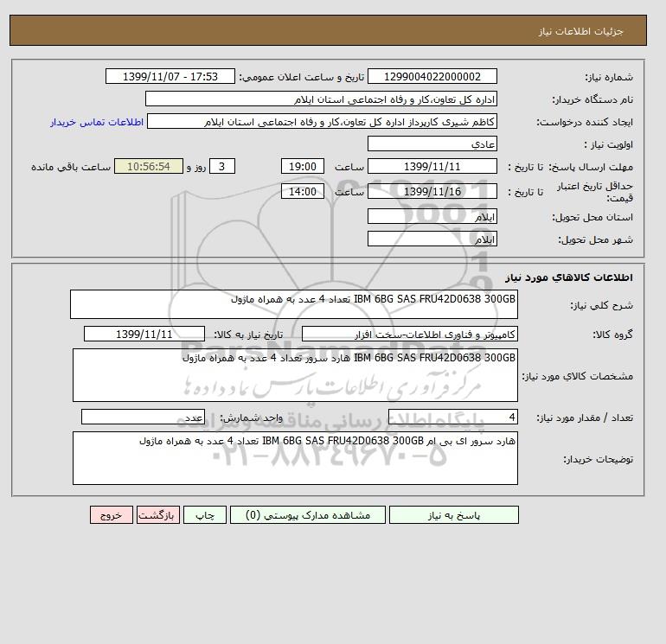Screen dimensions: 666x644
Task: Open مشاهده مدارک پیوستی (0) button
Action: (308, 515)
